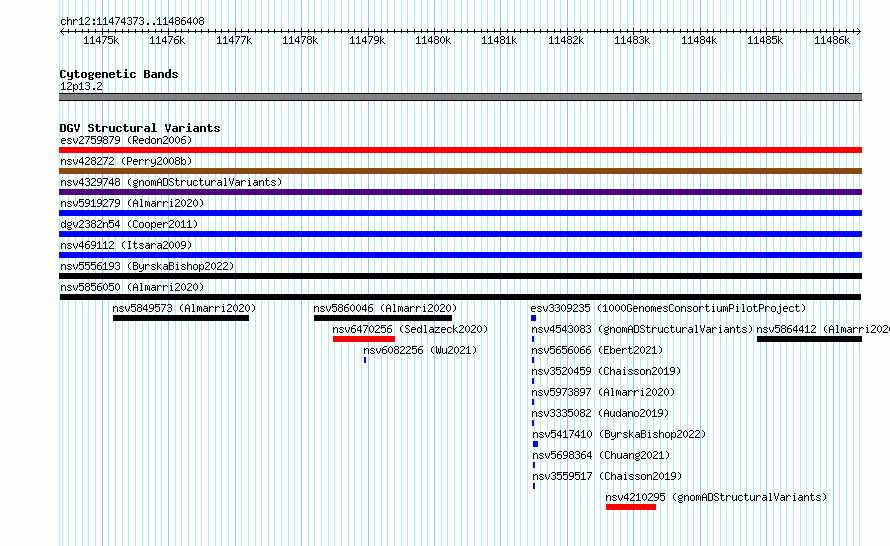Click the 11477k ruler tick label
The width and height of the screenshot is (890, 546).
(x=234, y=40)
